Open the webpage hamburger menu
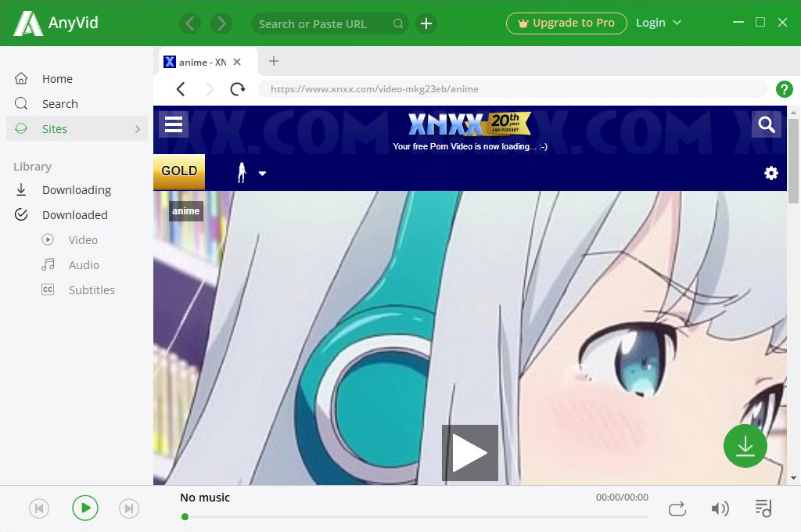 pyautogui.click(x=174, y=124)
